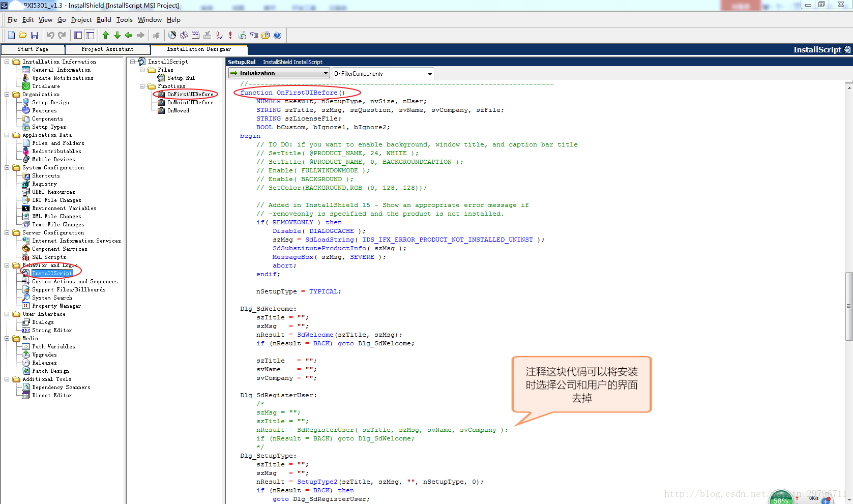Collapse the Media tree node
The height and width of the screenshot is (504, 853).
pos(7,338)
